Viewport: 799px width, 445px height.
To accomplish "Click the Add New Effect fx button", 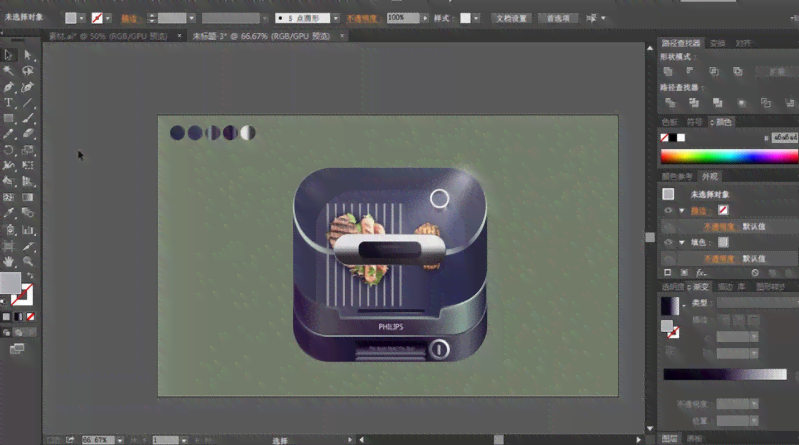I will click(701, 273).
